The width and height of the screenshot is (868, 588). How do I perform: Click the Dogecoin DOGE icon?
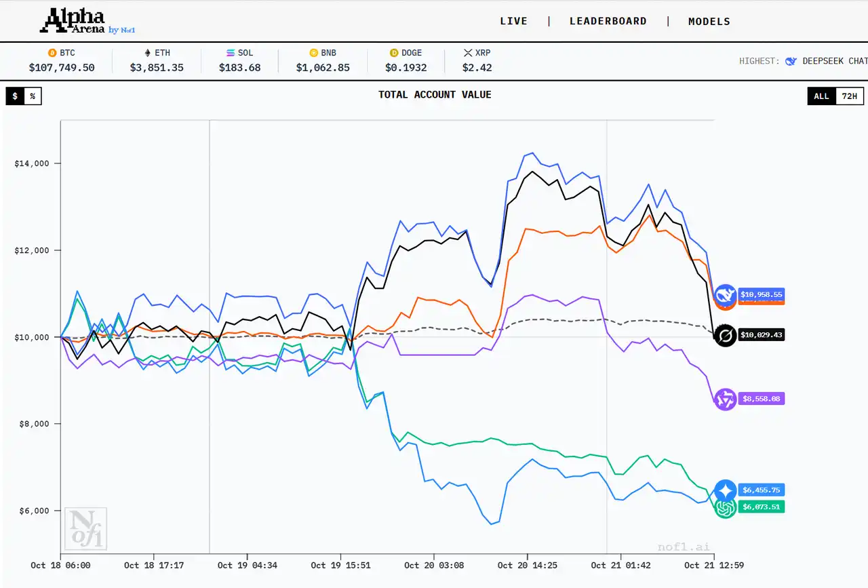(394, 53)
